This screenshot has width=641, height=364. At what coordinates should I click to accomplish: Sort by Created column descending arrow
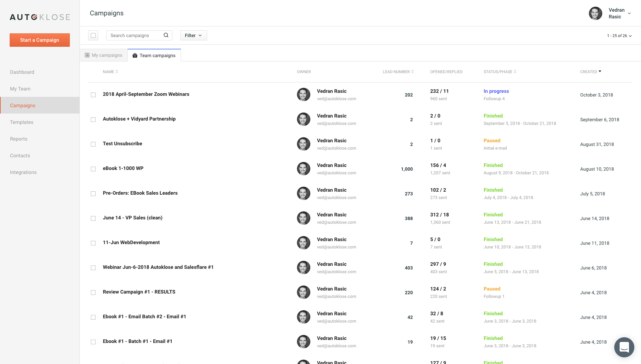point(600,71)
